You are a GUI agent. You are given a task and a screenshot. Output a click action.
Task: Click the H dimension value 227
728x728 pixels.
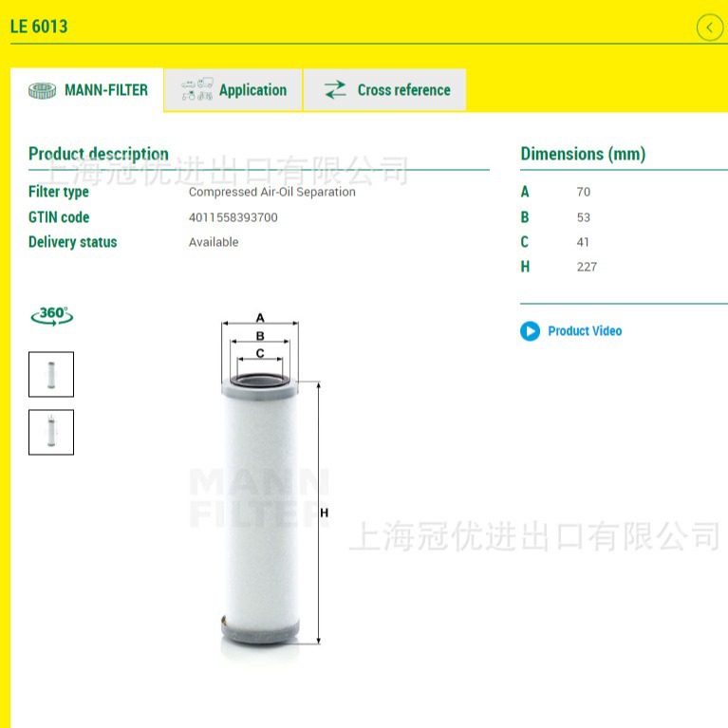pos(587,267)
